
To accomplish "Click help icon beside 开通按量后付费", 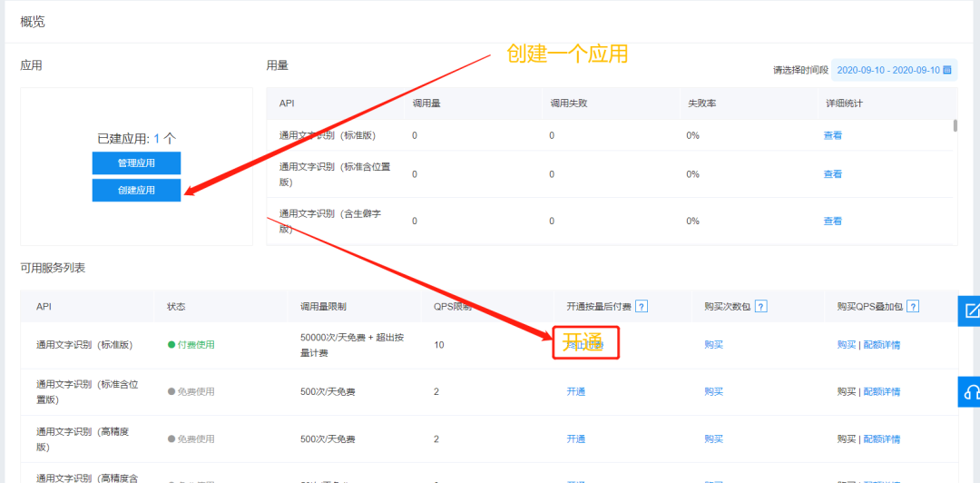I will coord(641,307).
